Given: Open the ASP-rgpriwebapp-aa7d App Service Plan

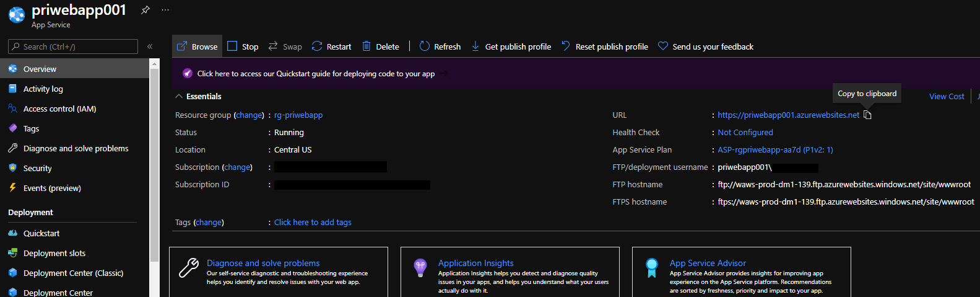Looking at the screenshot, I should tap(775, 149).
